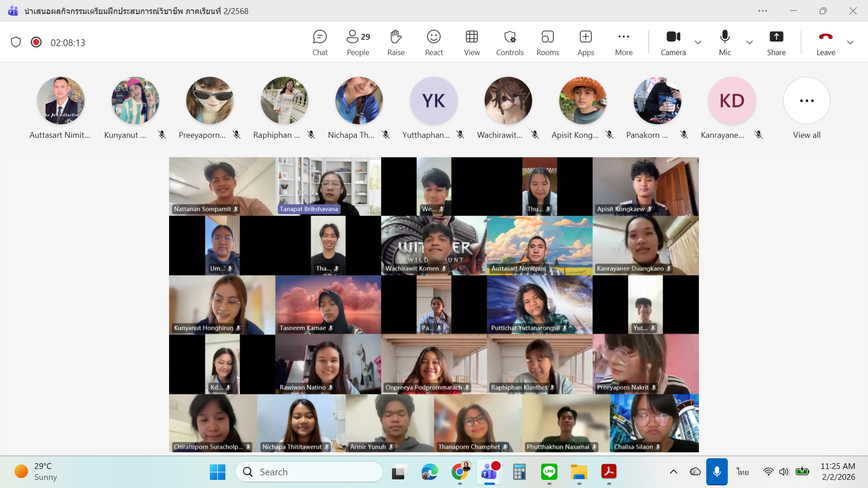Viewport: 868px width, 488px height.
Task: Click the red recording indicator
Action: tap(36, 42)
